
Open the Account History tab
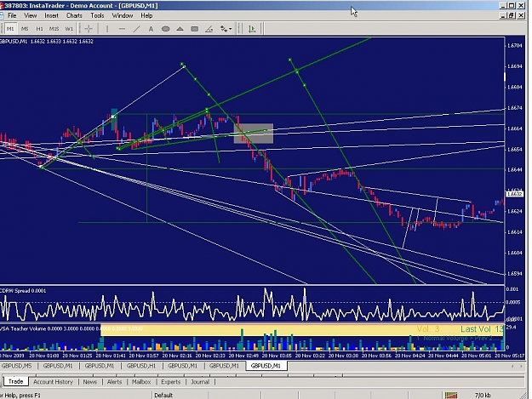coord(53,382)
